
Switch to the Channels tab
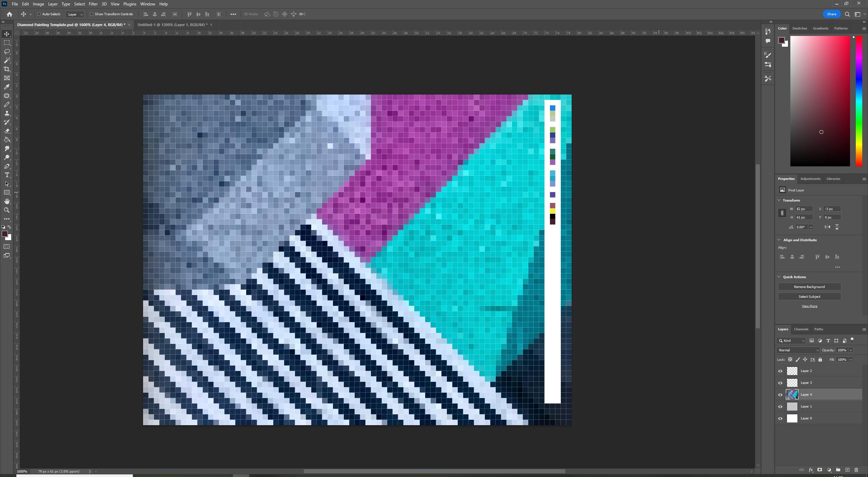(801, 329)
